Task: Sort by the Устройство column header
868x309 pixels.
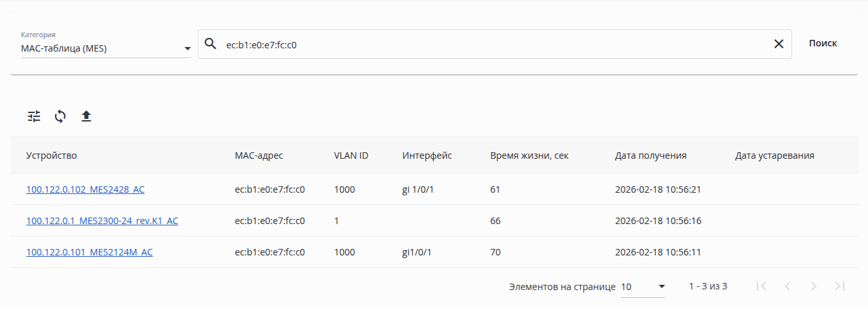Action: [x=52, y=155]
